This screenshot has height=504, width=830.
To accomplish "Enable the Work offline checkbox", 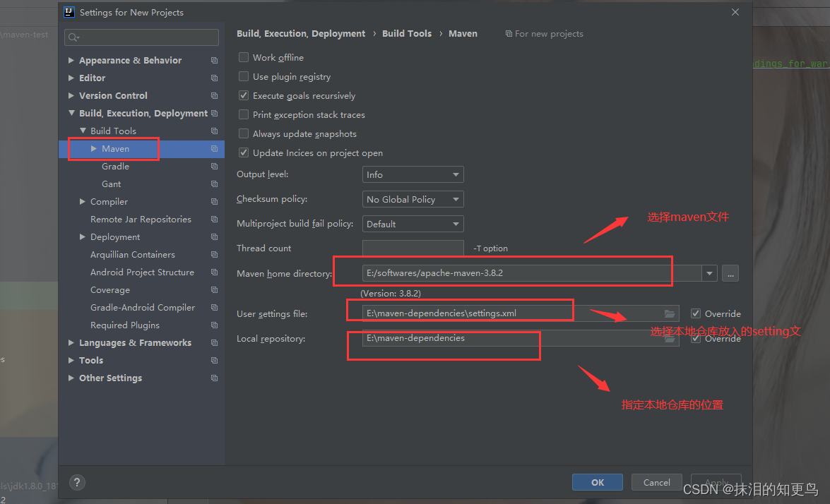I will coord(244,57).
